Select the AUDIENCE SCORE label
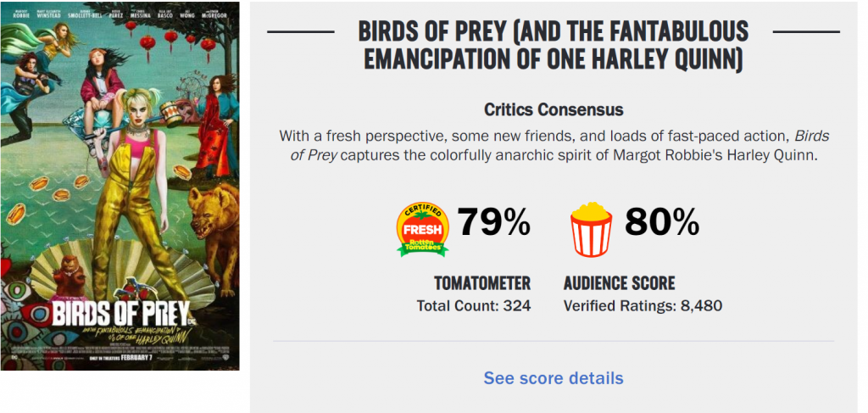868x413 pixels. tap(619, 283)
